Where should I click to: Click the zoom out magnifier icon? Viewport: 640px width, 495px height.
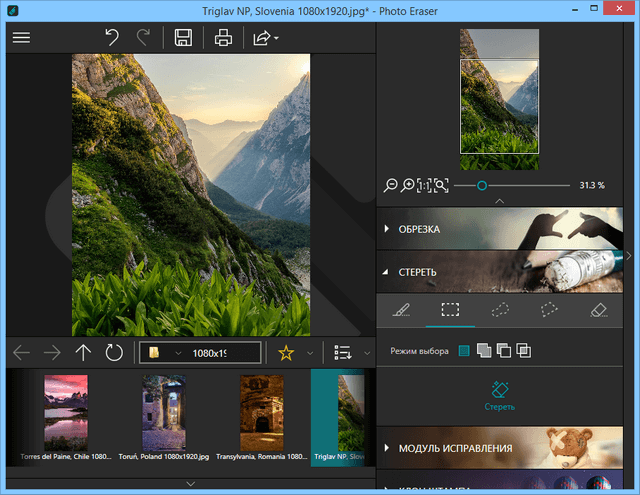point(391,185)
